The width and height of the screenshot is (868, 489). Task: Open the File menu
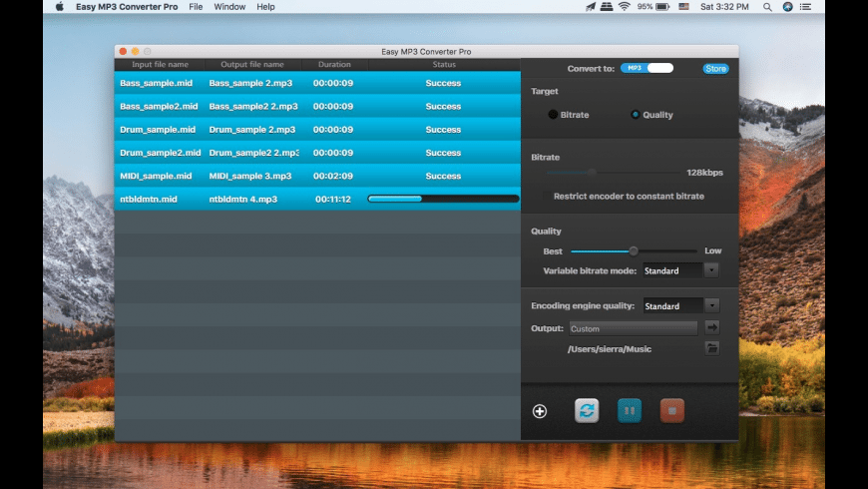pos(196,7)
